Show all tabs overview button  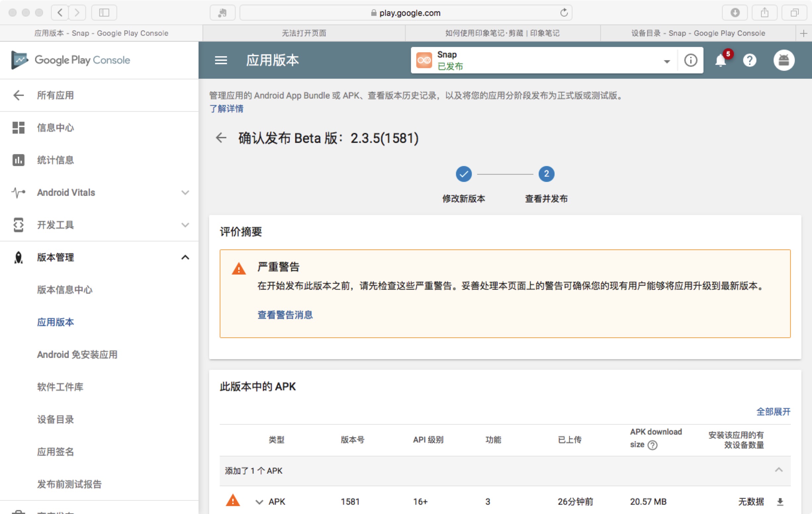(795, 13)
